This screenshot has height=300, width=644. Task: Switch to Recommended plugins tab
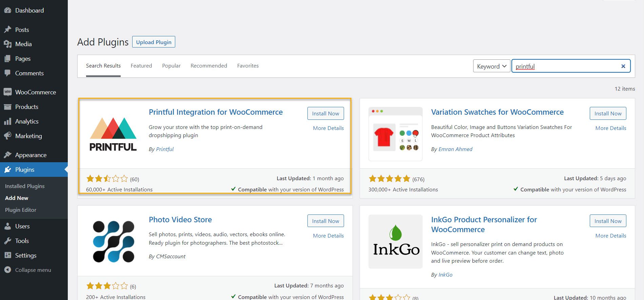pyautogui.click(x=209, y=66)
